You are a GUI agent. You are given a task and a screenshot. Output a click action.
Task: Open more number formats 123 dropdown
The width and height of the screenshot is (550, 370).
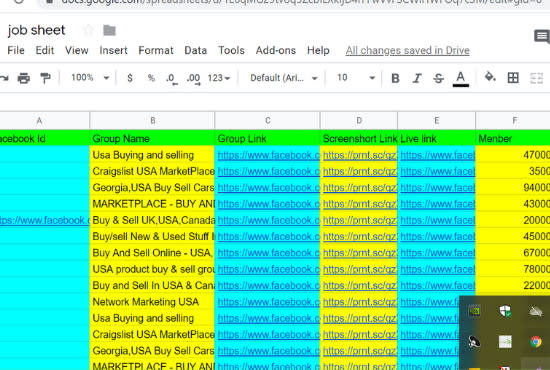tap(219, 78)
